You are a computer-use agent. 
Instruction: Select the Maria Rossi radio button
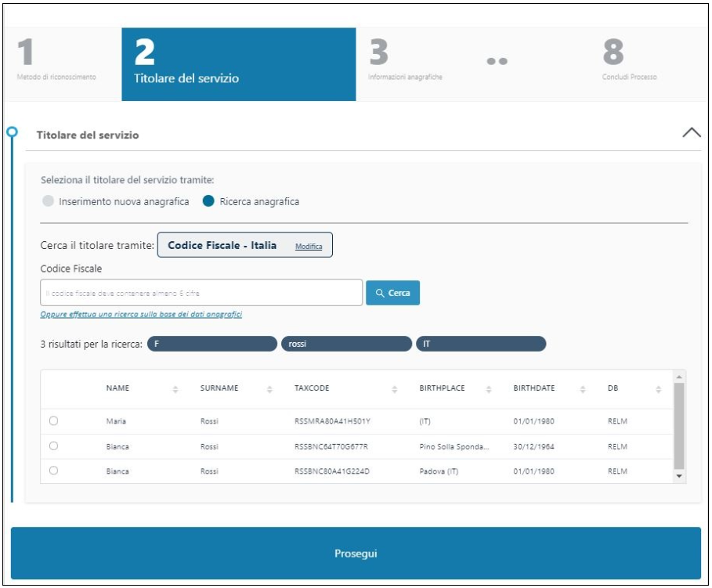pyautogui.click(x=53, y=421)
